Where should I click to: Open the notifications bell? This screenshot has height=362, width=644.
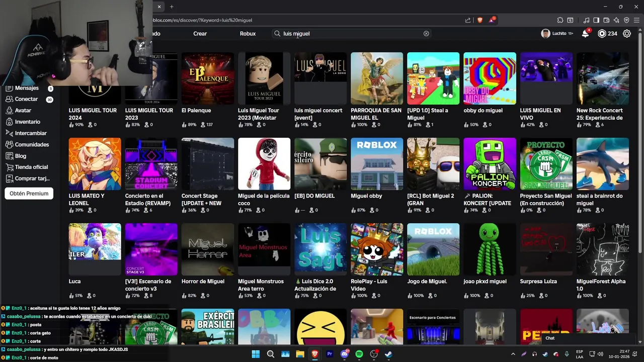585,34
